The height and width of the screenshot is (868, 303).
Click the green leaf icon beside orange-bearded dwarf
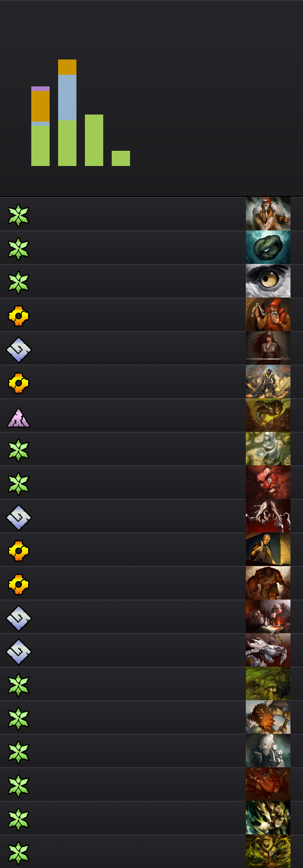[18, 719]
